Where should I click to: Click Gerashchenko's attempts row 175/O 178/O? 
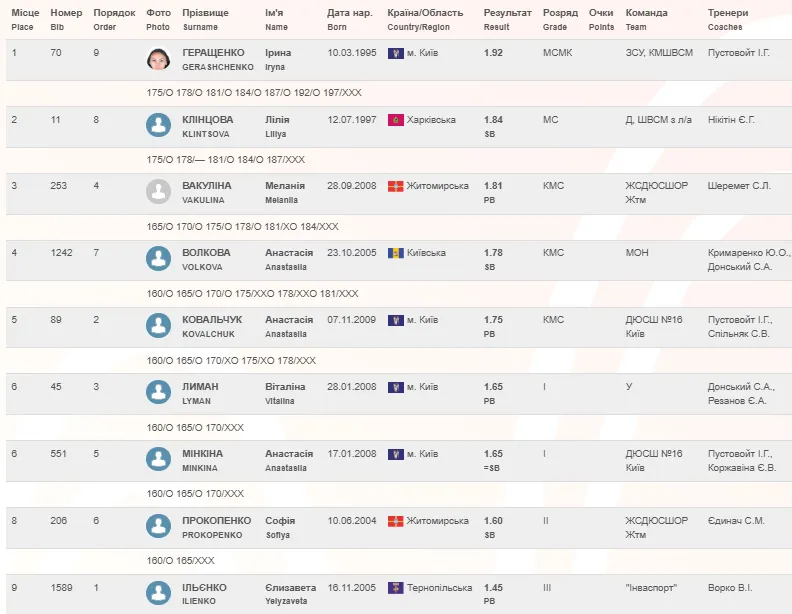(254, 93)
